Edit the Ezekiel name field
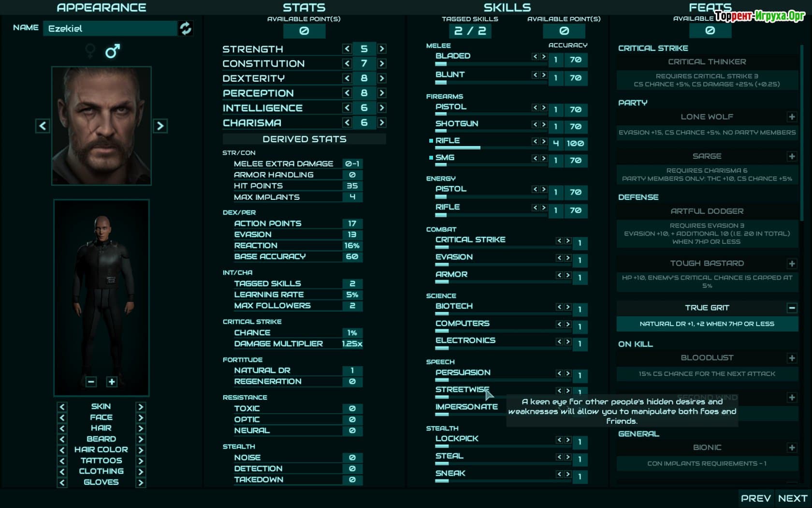812x508 pixels. coord(110,29)
